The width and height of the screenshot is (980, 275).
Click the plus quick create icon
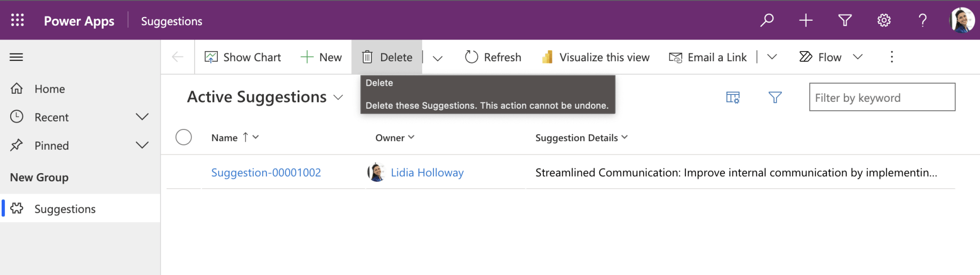805,20
